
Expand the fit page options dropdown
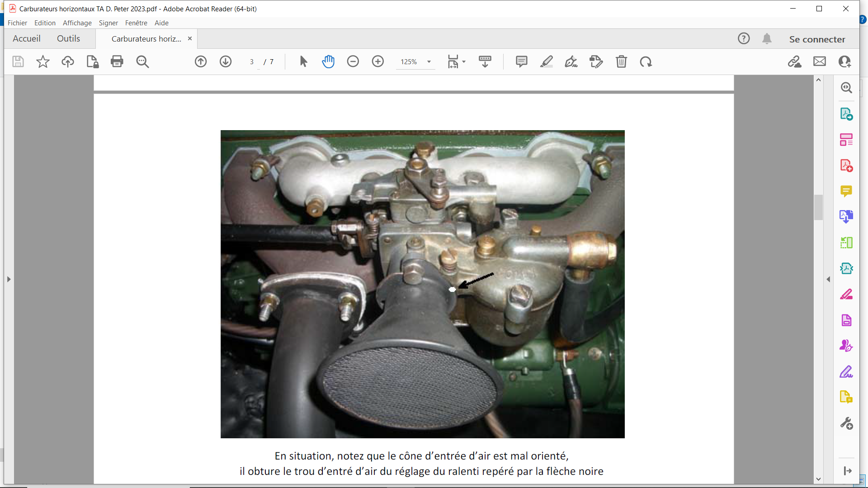point(464,62)
